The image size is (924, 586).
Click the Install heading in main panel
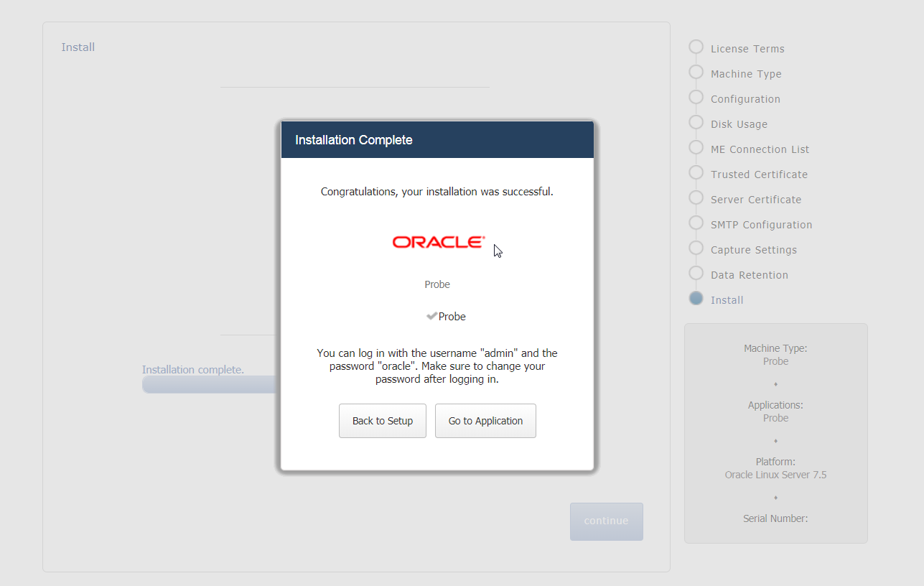tap(78, 47)
